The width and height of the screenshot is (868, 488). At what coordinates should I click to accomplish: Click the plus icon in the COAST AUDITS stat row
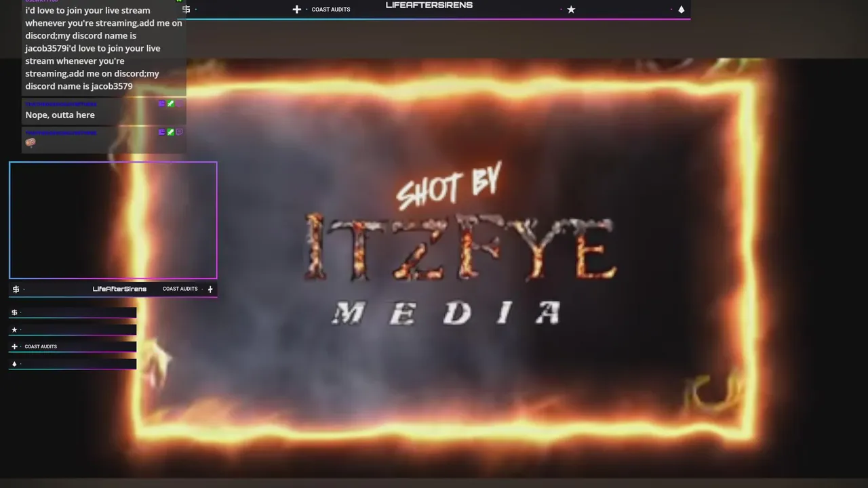point(14,346)
